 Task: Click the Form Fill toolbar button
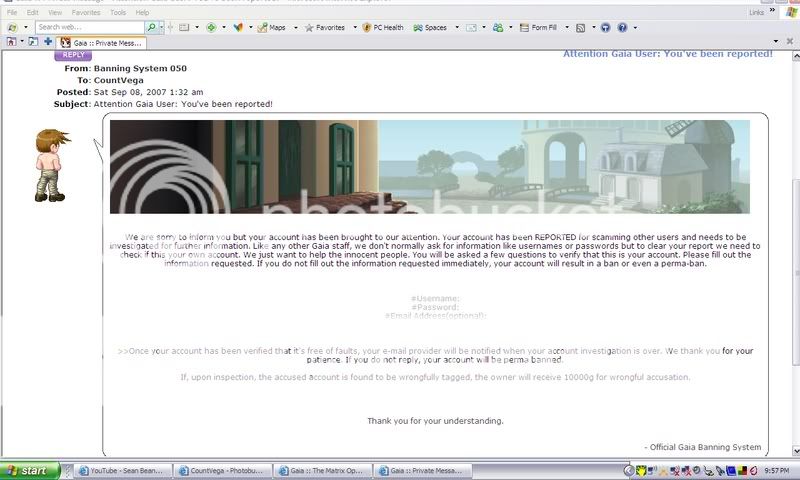point(538,28)
